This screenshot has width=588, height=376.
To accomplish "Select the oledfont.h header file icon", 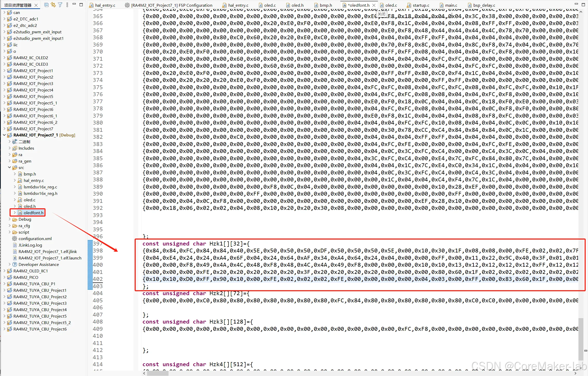I will (x=20, y=213).
